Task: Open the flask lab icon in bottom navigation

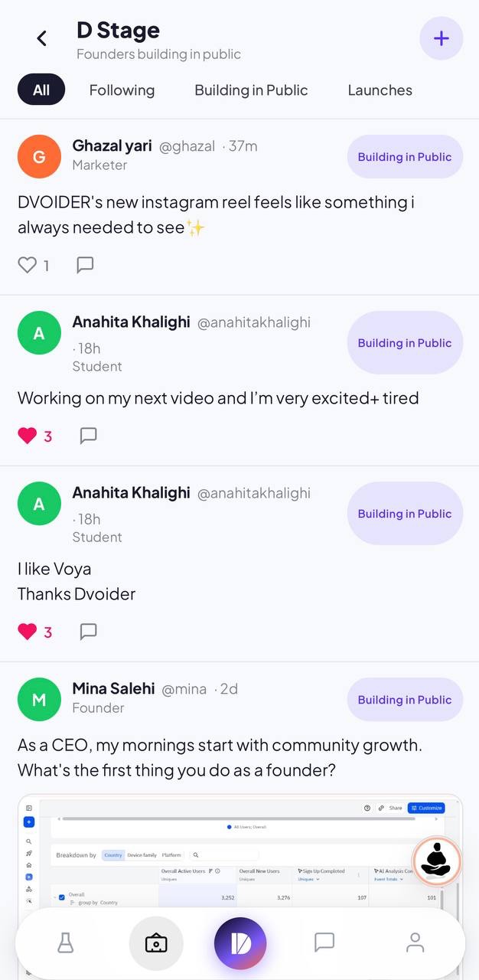Action: click(66, 943)
